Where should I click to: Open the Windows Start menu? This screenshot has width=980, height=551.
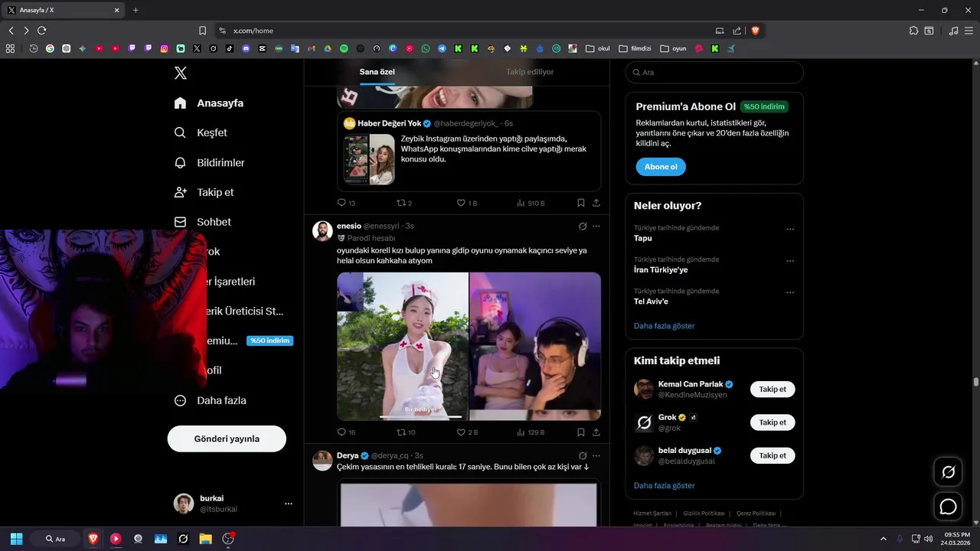coord(16,539)
